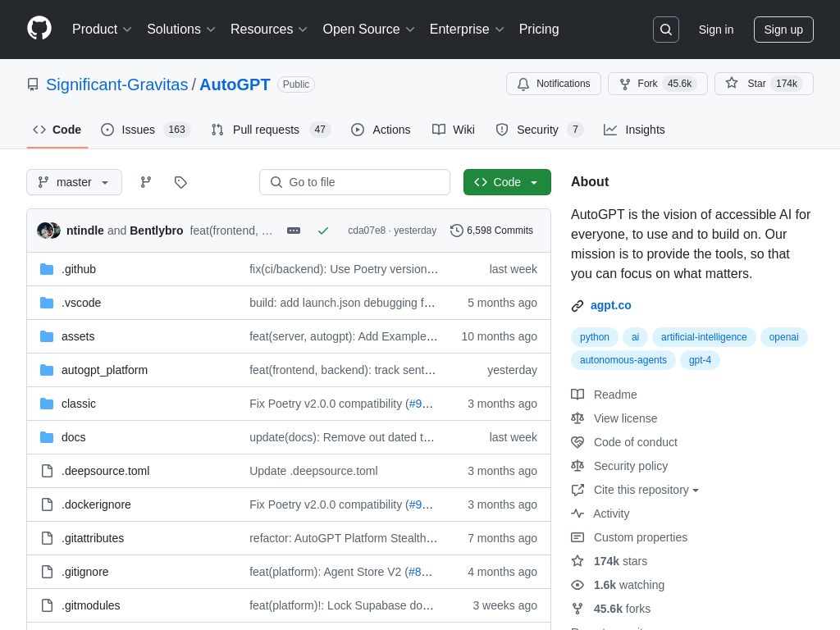Open the branches icon next to master

tap(146, 182)
